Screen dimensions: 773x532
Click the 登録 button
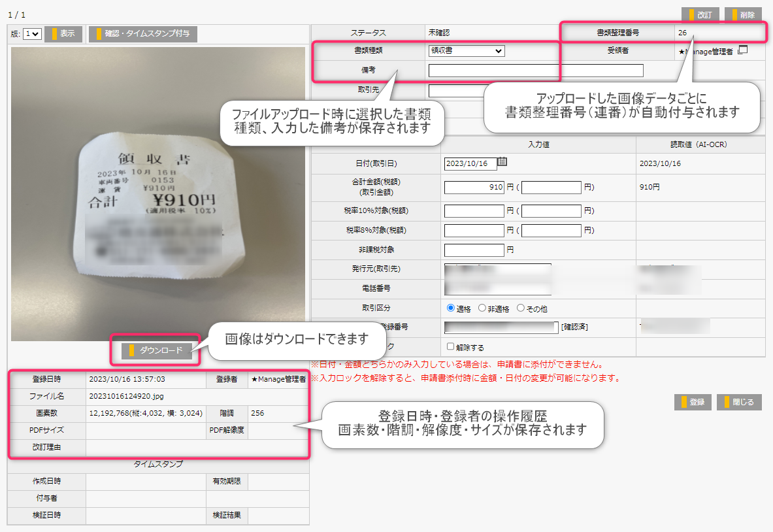(693, 402)
